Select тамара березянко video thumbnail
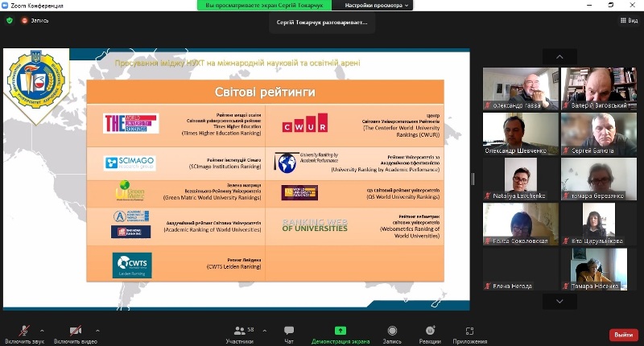The height and width of the screenshot is (346, 644). (599, 179)
